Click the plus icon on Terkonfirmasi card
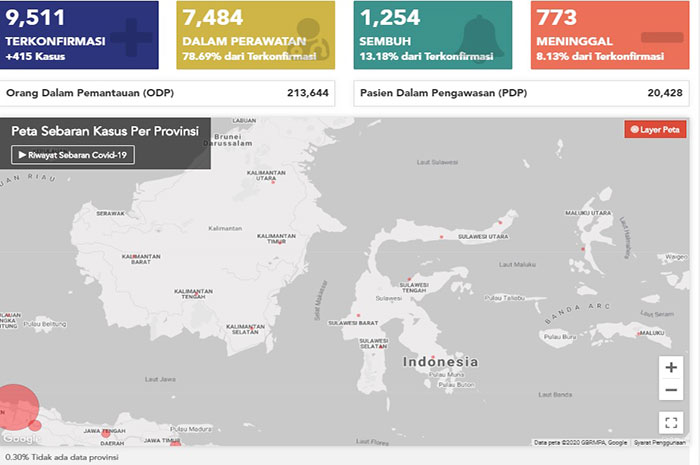The height and width of the screenshot is (465, 700). click(129, 39)
